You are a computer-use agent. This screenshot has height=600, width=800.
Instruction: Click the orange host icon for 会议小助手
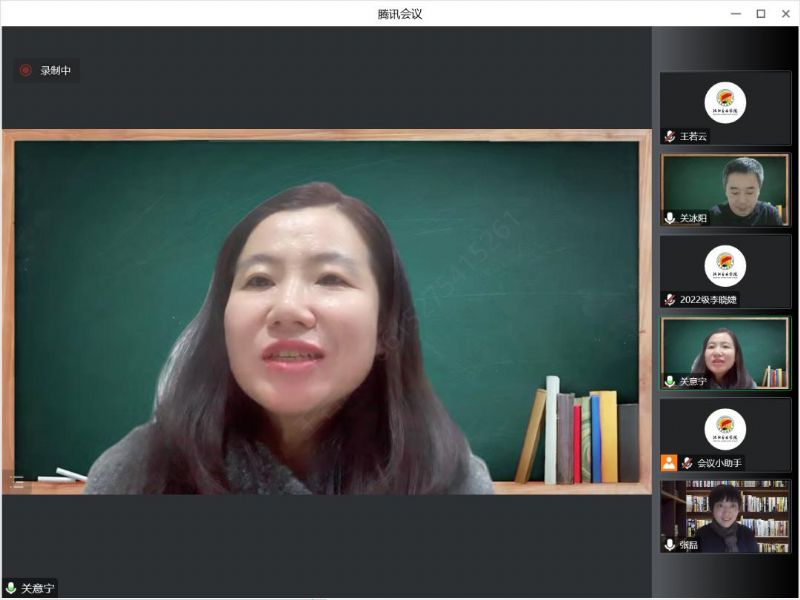tap(669, 463)
